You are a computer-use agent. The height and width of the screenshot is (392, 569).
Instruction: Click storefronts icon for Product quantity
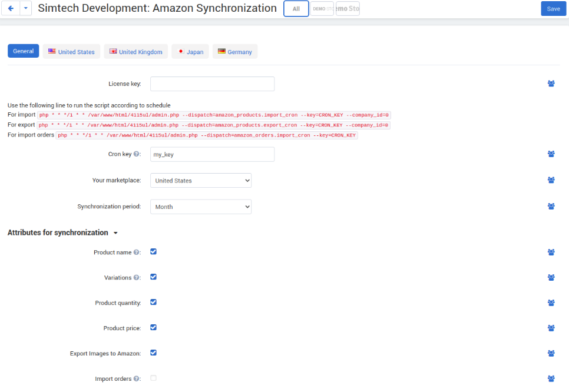551,303
